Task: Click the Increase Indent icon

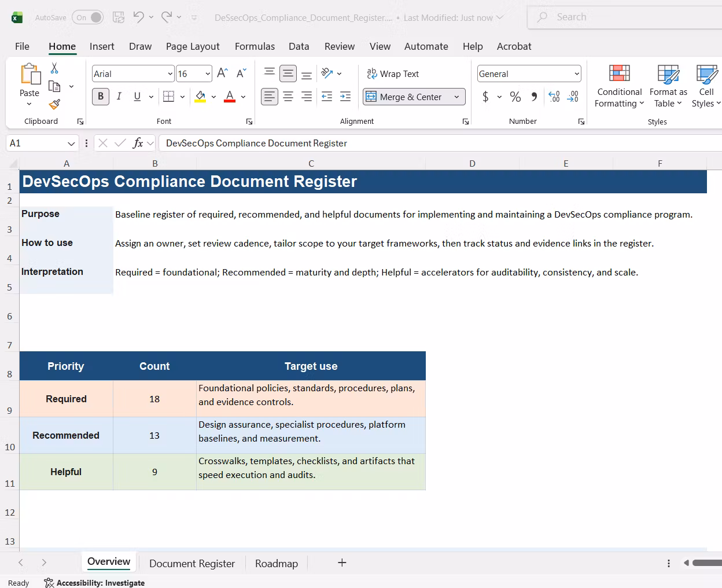Action: [345, 97]
